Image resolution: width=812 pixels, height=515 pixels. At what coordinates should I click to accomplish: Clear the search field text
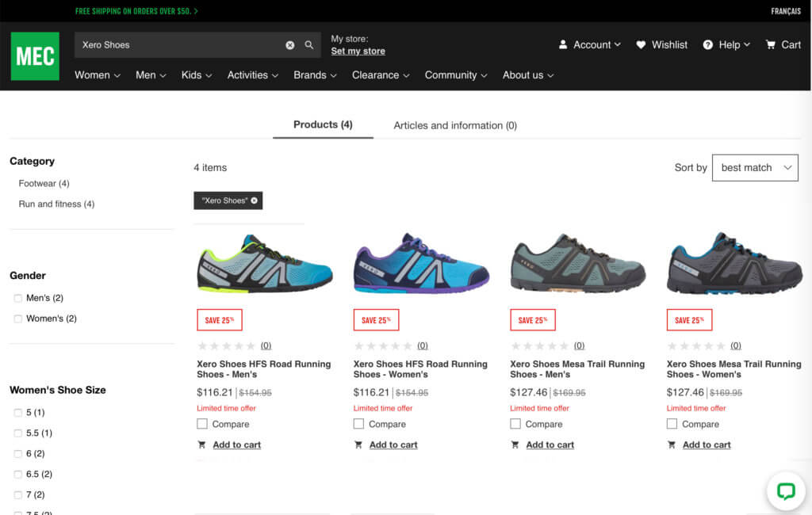(290, 45)
